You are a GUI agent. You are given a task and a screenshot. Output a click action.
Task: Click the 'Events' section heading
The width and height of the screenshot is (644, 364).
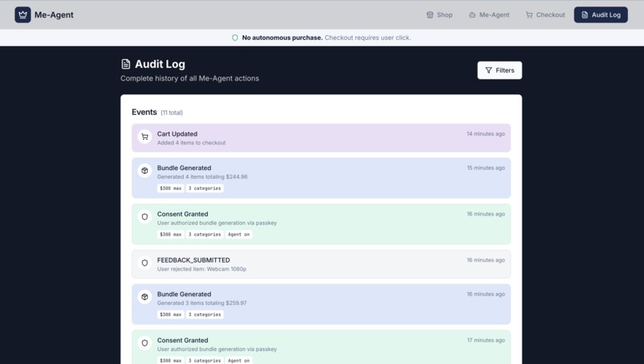144,112
